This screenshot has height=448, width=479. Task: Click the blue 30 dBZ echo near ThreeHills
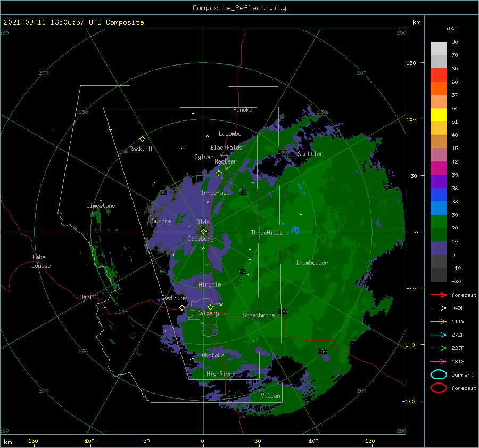point(295,230)
